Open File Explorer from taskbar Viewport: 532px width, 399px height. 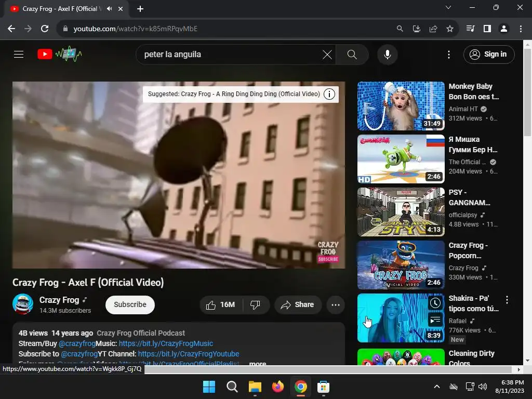click(x=255, y=387)
